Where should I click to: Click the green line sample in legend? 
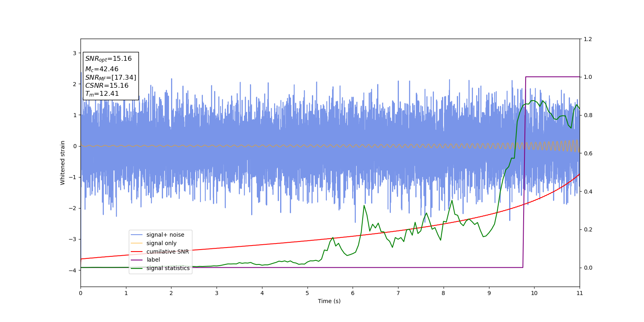point(137,268)
